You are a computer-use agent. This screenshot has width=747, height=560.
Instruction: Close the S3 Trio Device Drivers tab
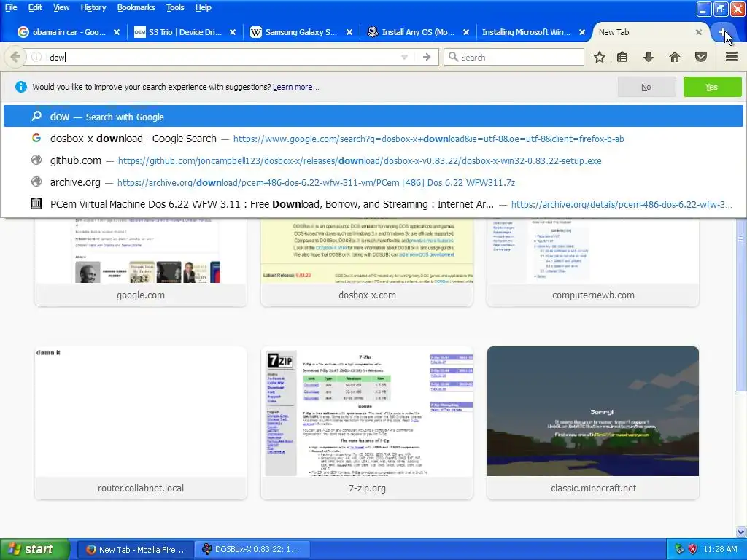(233, 32)
